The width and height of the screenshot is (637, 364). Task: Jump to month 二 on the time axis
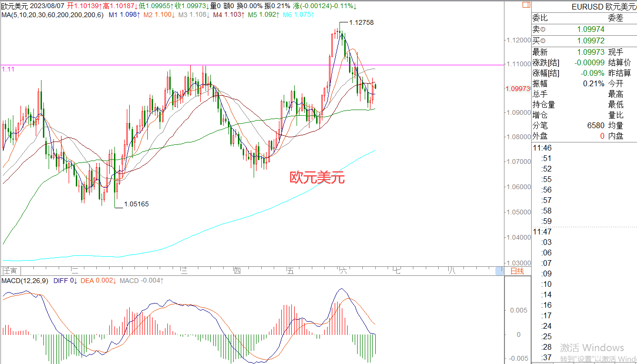[74, 271]
